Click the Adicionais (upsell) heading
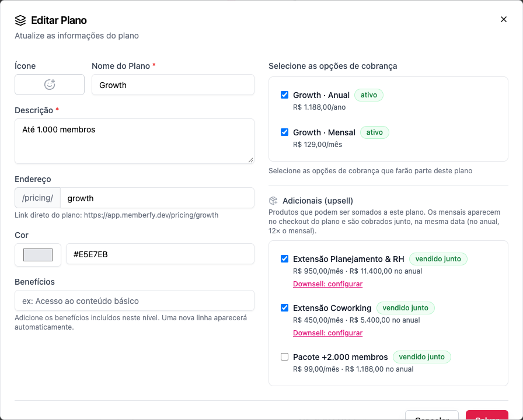523x420 pixels. tap(318, 201)
